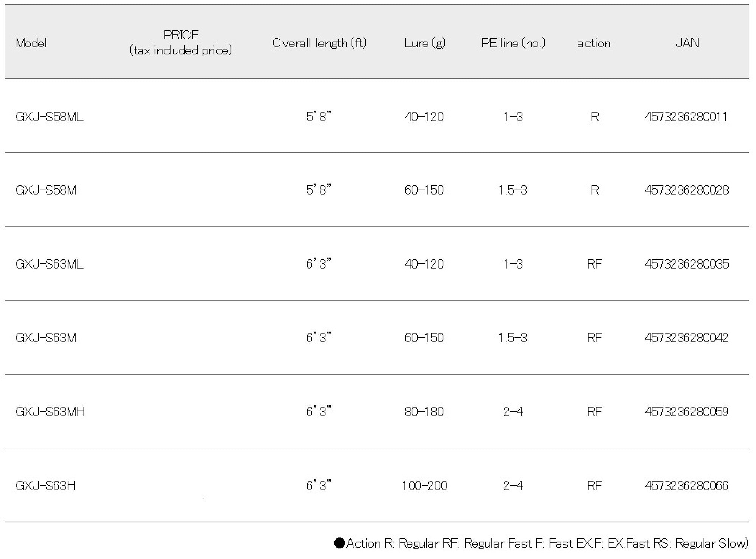Click the black bullet before Action legend

click(339, 543)
